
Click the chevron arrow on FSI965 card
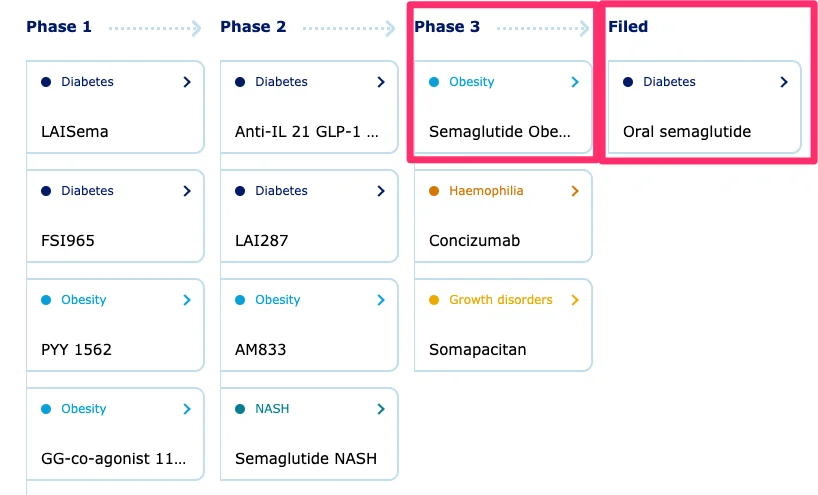pyautogui.click(x=187, y=191)
